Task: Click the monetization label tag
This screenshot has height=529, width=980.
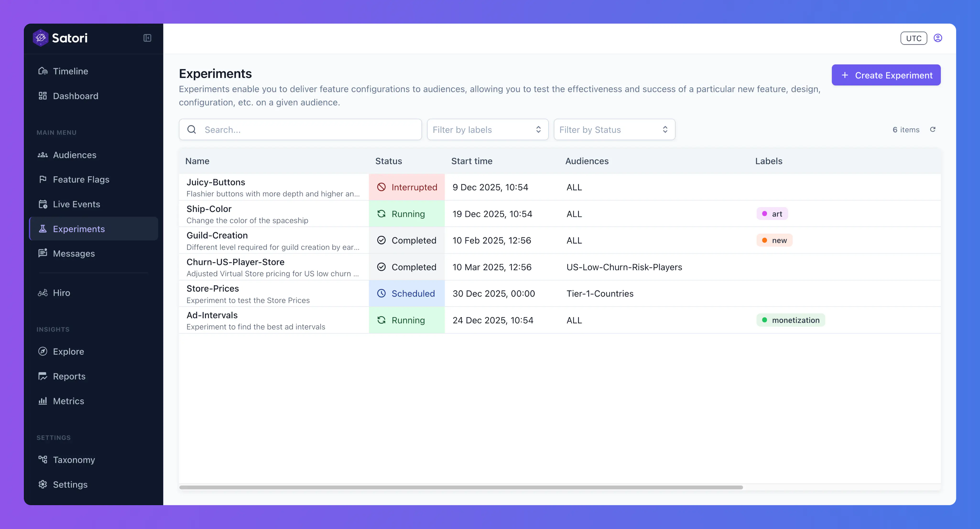Action: (x=790, y=320)
